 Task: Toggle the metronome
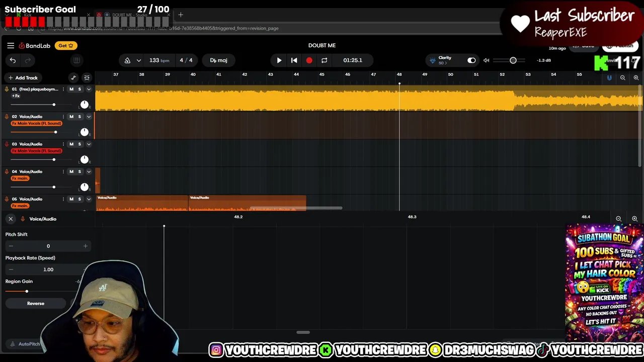click(x=127, y=60)
